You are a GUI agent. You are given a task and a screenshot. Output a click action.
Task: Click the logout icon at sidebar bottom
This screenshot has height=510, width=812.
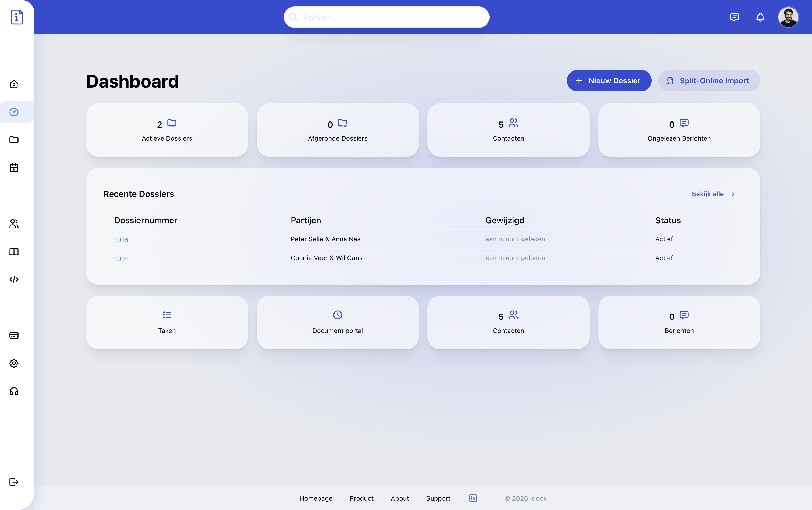coord(14,482)
